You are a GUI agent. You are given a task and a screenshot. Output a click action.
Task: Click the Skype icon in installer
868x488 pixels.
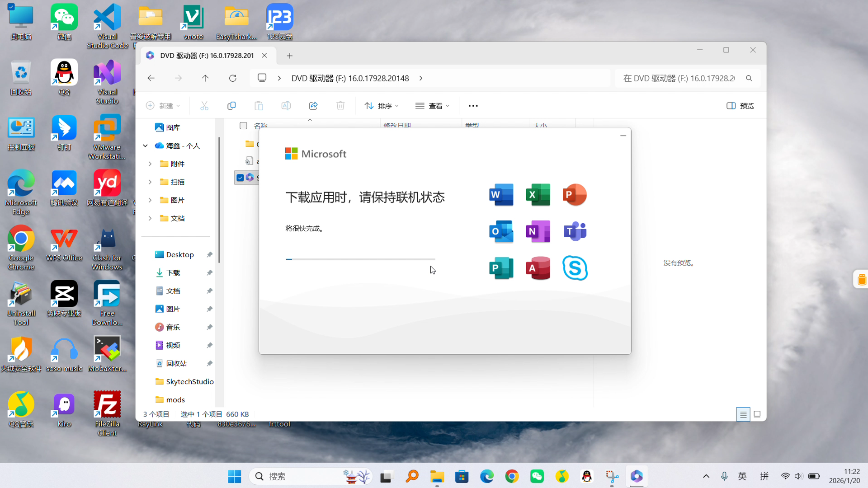[x=575, y=268]
